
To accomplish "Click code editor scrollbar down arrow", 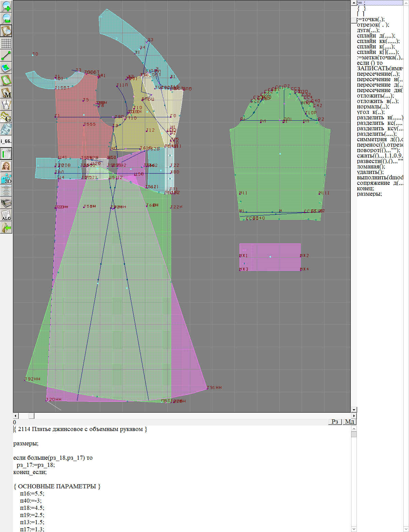I will coord(354,529).
